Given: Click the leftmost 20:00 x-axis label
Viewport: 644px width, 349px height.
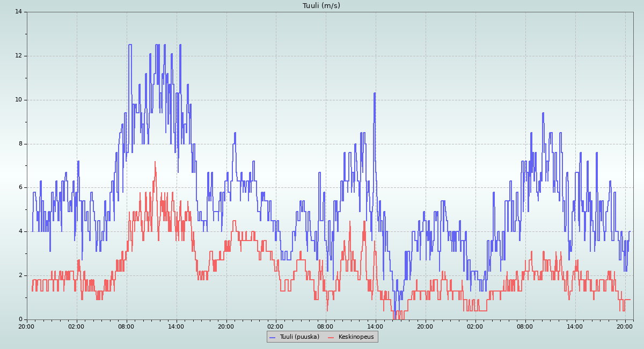Looking at the screenshot, I should tap(27, 326).
